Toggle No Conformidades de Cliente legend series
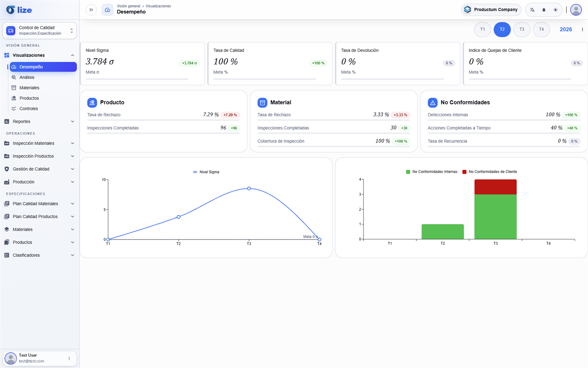 click(490, 172)
